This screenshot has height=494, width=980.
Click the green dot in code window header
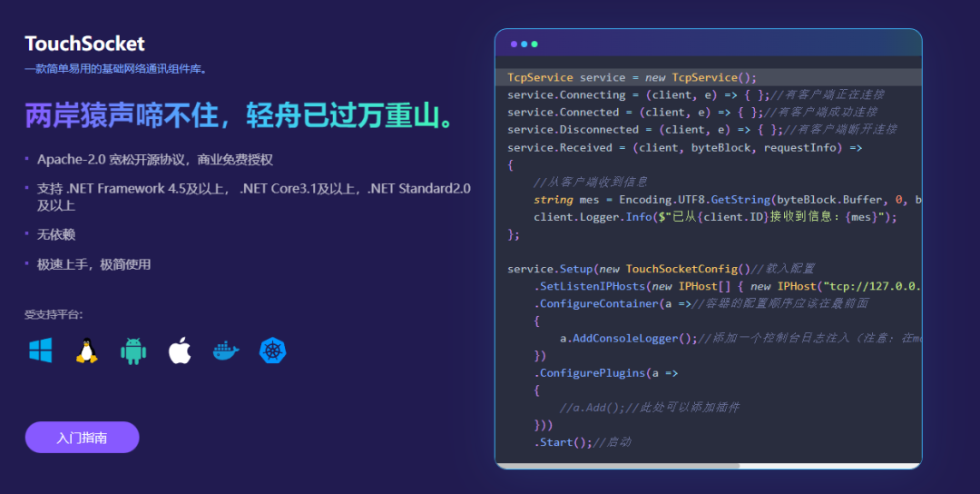point(534,44)
